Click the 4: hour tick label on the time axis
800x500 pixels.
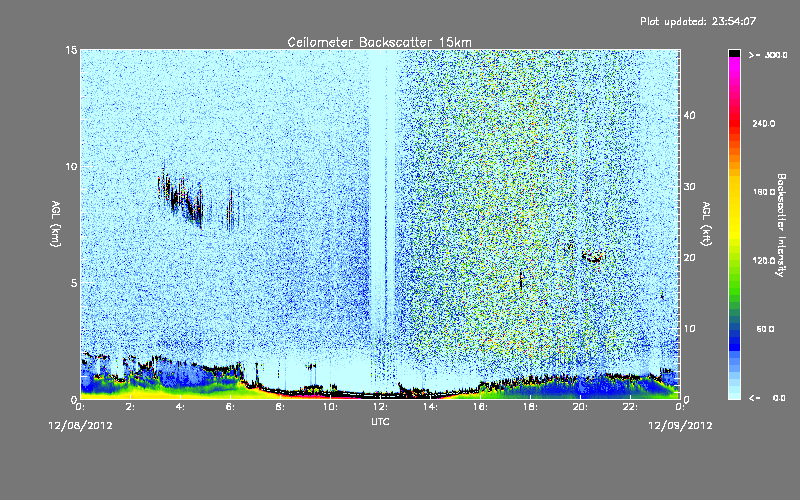tap(181, 407)
